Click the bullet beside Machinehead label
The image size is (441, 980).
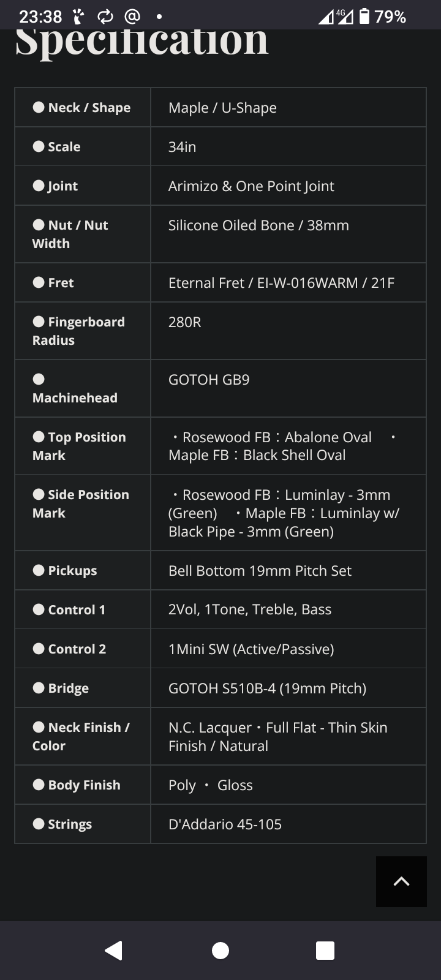(x=39, y=379)
